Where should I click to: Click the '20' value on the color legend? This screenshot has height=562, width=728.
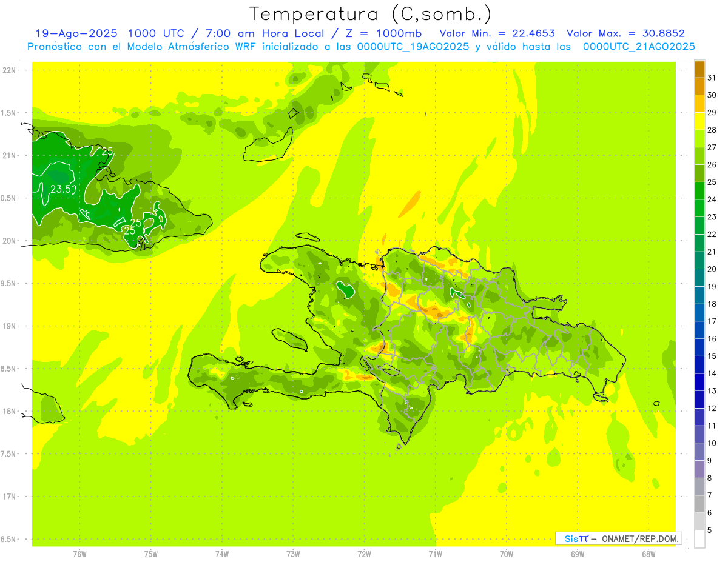(712, 269)
